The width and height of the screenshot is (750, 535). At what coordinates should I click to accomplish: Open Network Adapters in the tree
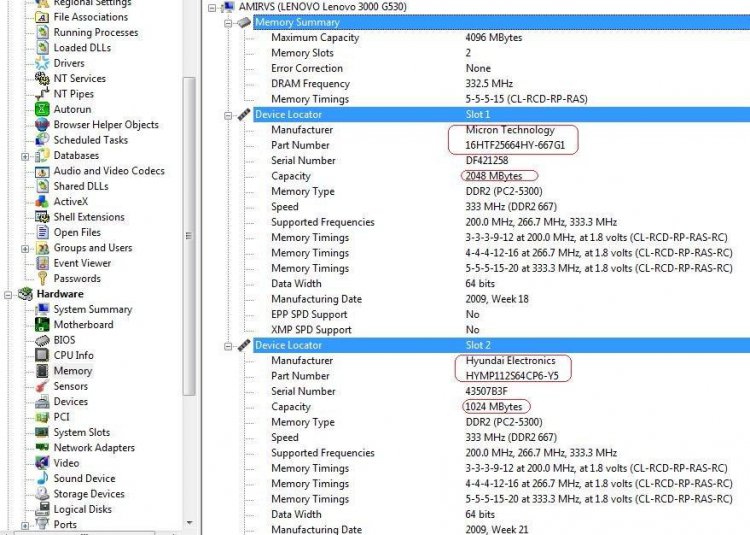94,448
